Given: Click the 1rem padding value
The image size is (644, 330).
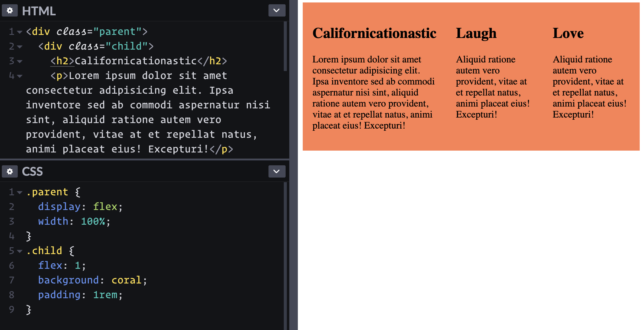Looking at the screenshot, I should pos(105,295).
